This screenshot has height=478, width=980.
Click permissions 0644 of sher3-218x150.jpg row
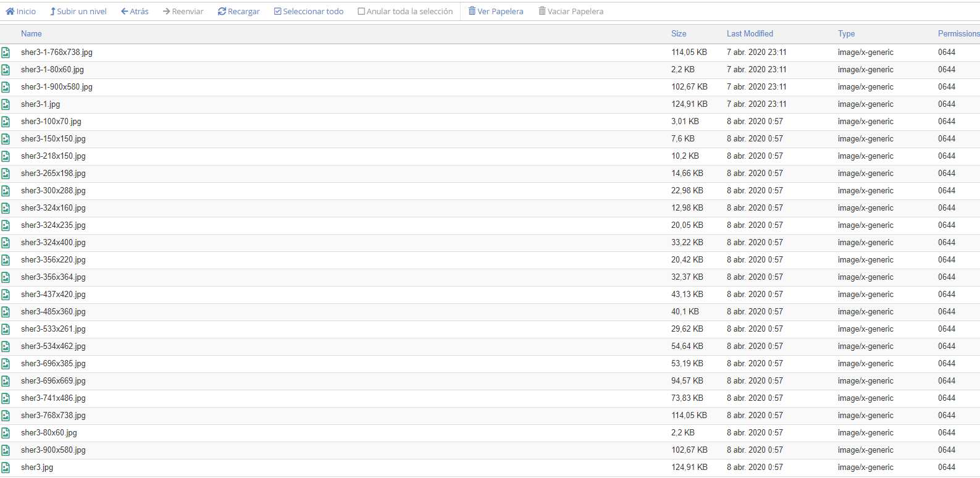(x=947, y=156)
